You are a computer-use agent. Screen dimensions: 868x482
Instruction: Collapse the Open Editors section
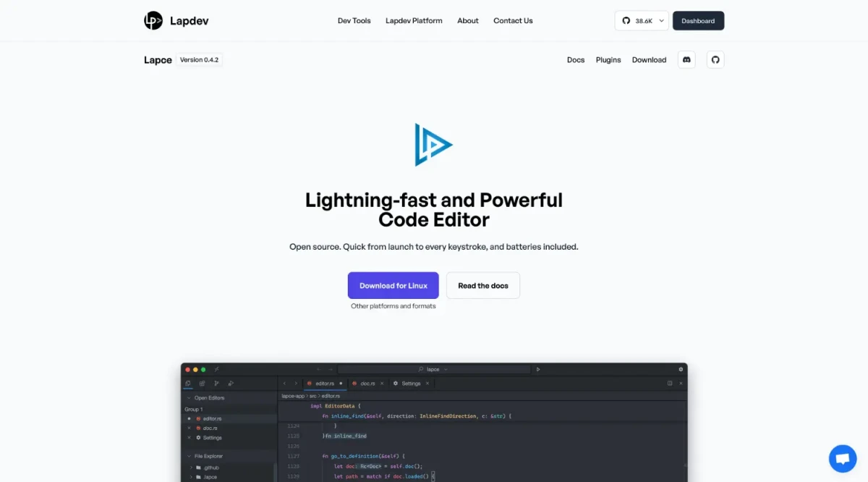190,398
